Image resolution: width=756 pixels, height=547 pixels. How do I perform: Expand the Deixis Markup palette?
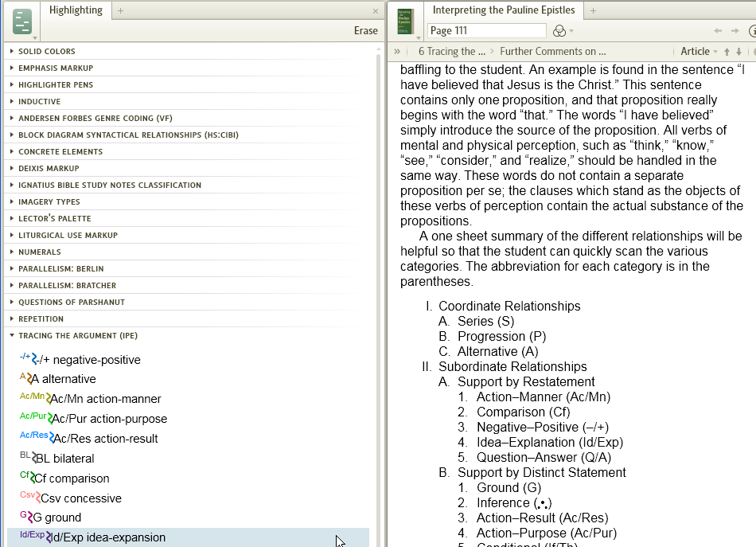click(12, 168)
